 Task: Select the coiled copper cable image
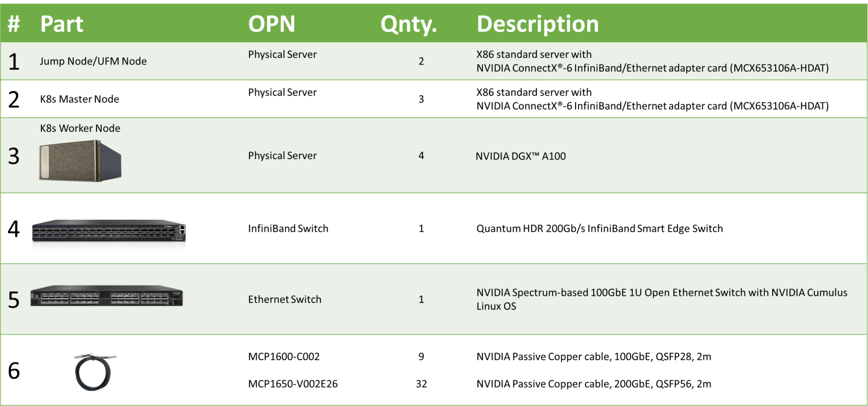point(95,372)
